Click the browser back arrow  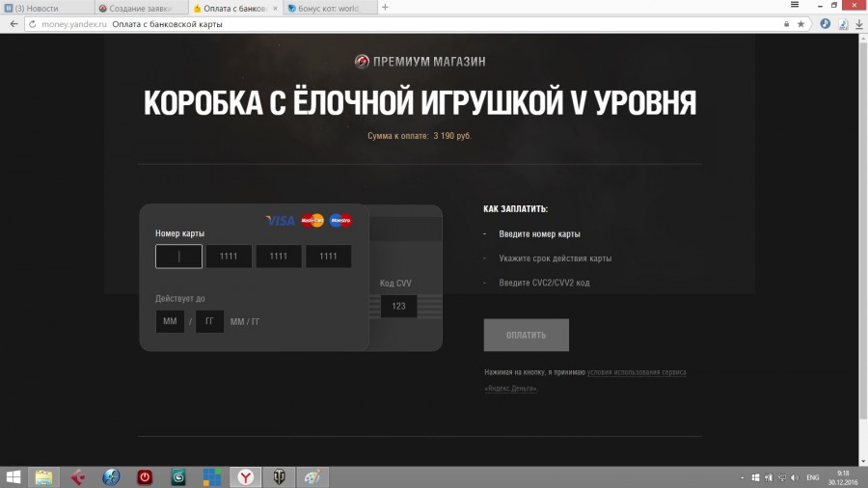pos(14,24)
